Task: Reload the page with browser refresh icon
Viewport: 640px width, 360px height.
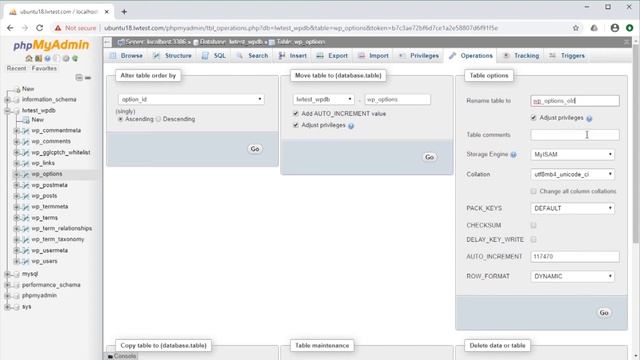Action: (40, 28)
